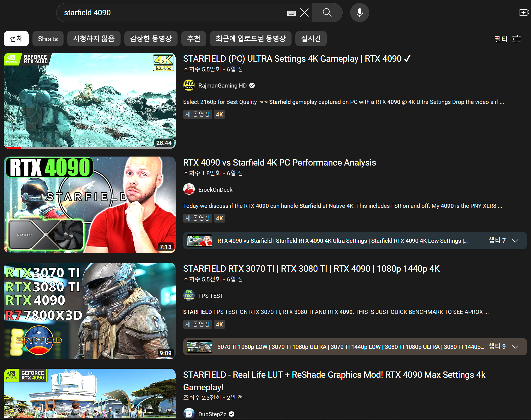Open ErockOnDeck channel avatar
This screenshot has width=531, height=420.
(189, 190)
